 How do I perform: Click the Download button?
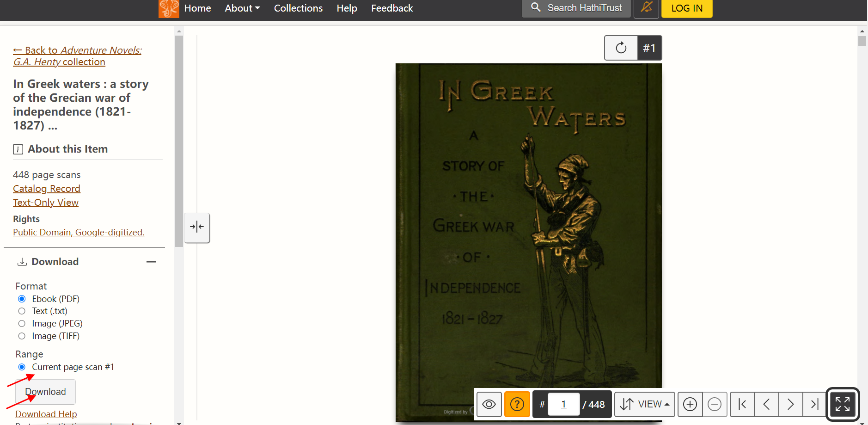[45, 392]
